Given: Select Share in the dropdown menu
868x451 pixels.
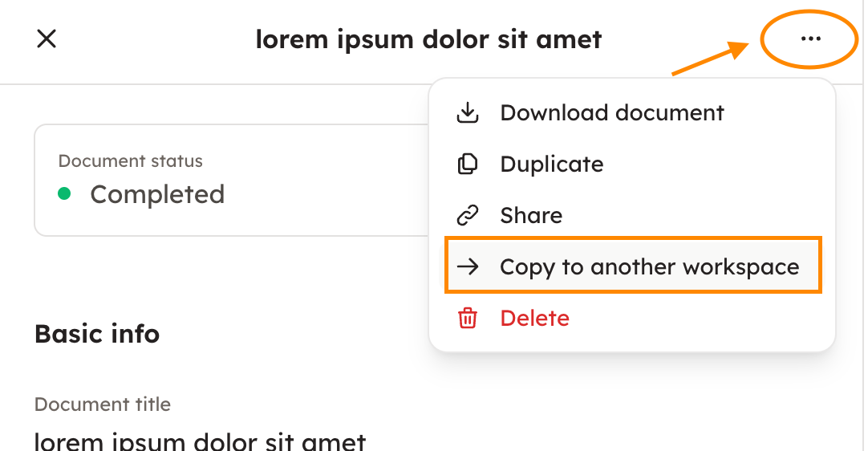Looking at the screenshot, I should 530,216.
